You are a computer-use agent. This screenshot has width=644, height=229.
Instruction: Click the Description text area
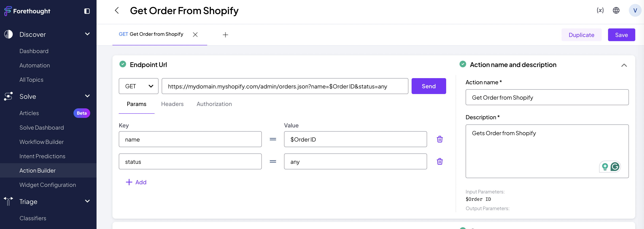547,151
